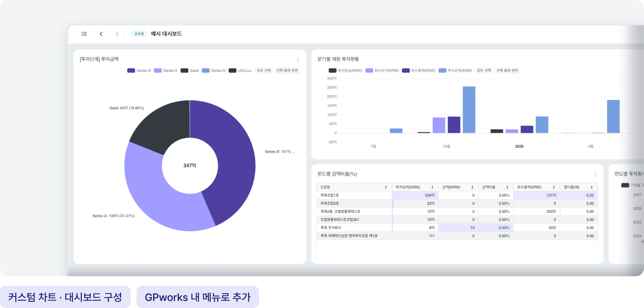Select the 똑똑조합5호 row name
The image size is (644, 308).
pos(330,203)
